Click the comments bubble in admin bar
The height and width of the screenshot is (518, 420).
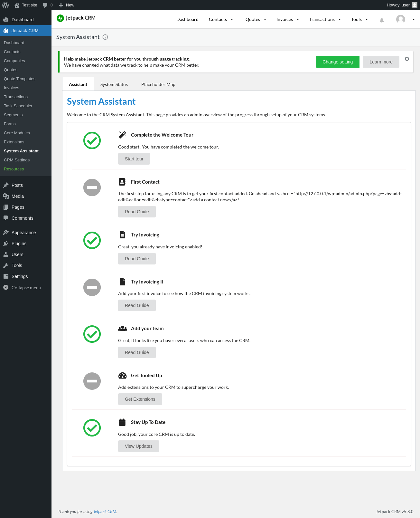click(x=45, y=5)
